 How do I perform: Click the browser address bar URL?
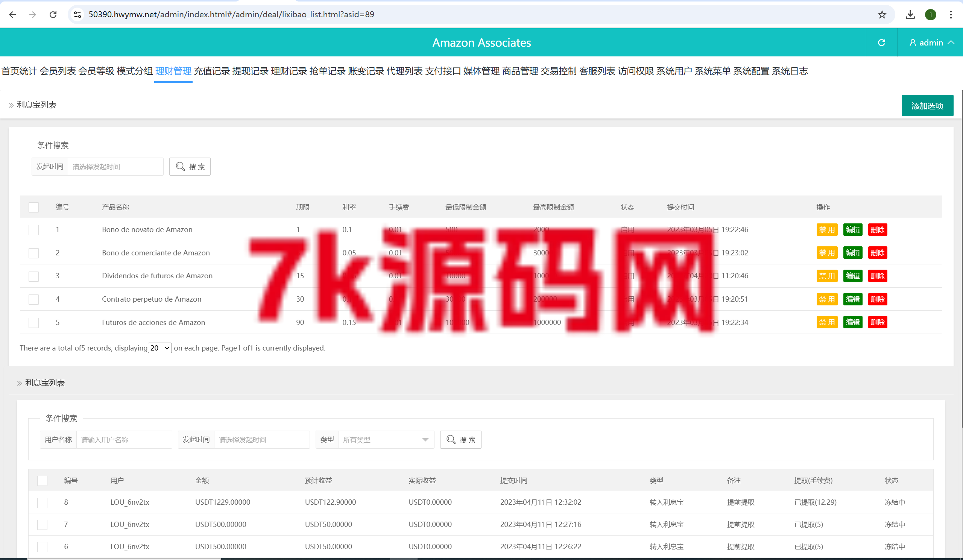click(x=231, y=15)
